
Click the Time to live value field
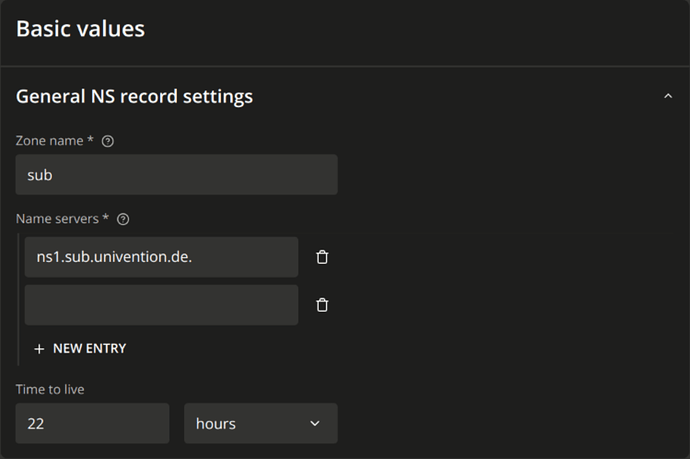(92, 423)
